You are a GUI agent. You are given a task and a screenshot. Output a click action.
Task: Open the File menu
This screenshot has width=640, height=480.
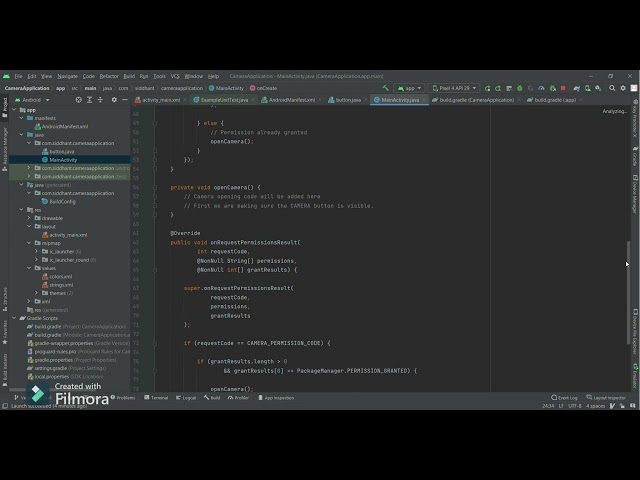(x=18, y=76)
